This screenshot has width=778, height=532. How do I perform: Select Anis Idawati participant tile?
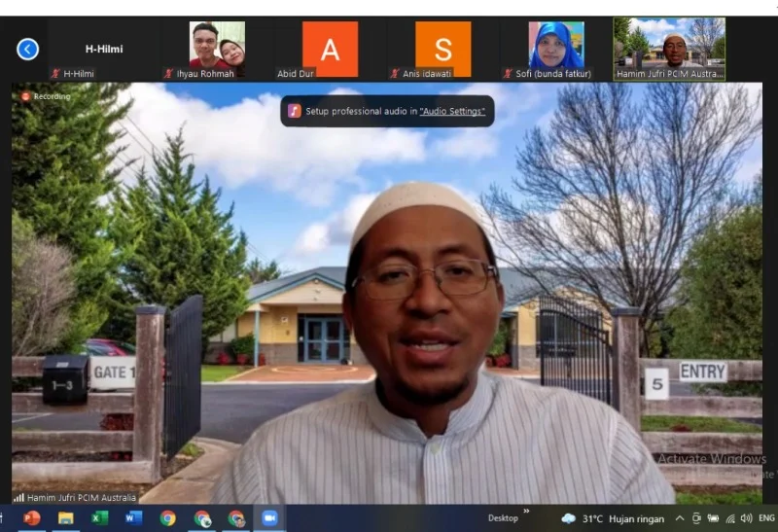443,50
